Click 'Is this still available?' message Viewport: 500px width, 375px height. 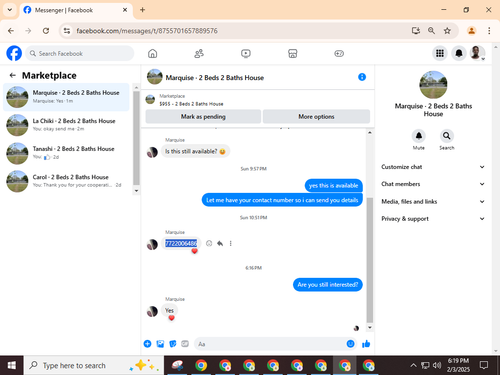coord(195,151)
